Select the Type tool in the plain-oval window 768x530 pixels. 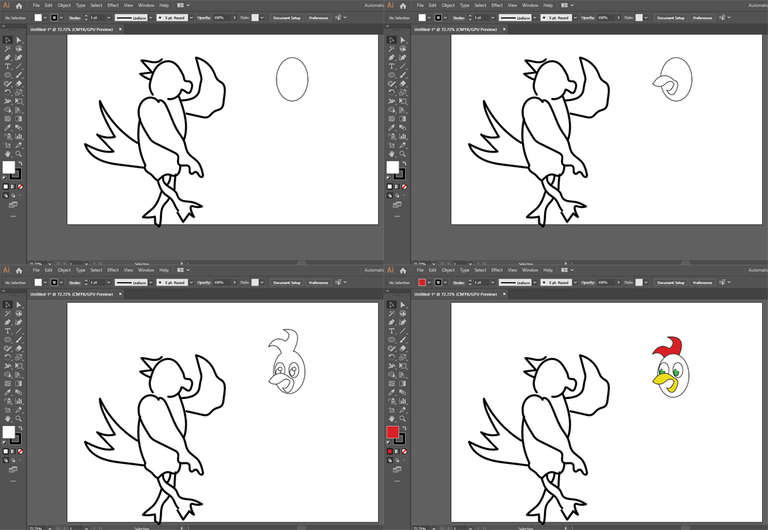coord(8,66)
